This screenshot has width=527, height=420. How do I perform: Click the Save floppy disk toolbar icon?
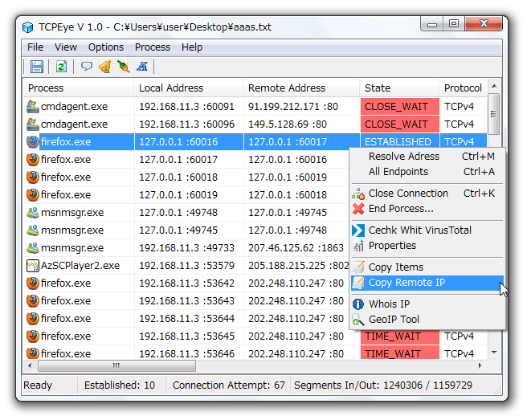click(37, 67)
